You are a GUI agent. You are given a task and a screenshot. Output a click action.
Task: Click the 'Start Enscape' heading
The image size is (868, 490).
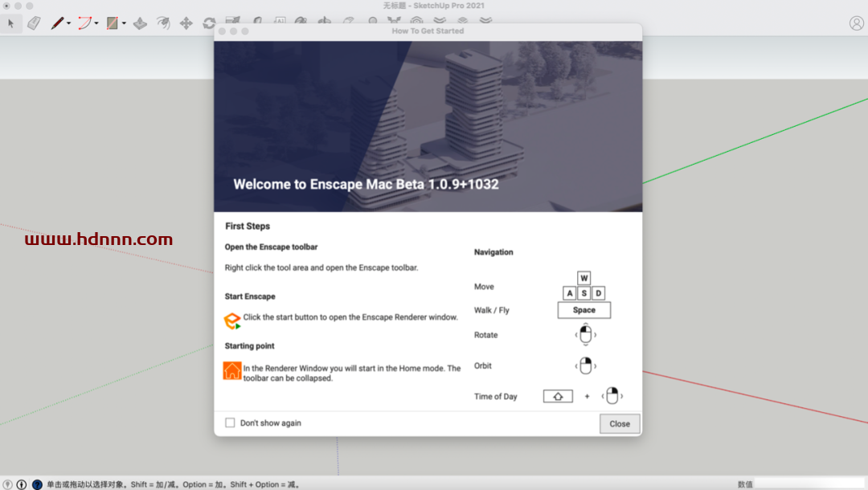click(x=250, y=296)
